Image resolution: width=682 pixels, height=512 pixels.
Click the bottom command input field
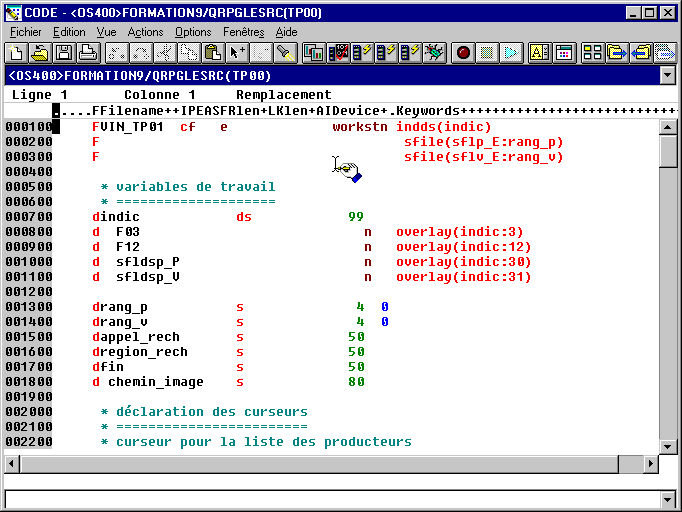point(330,499)
